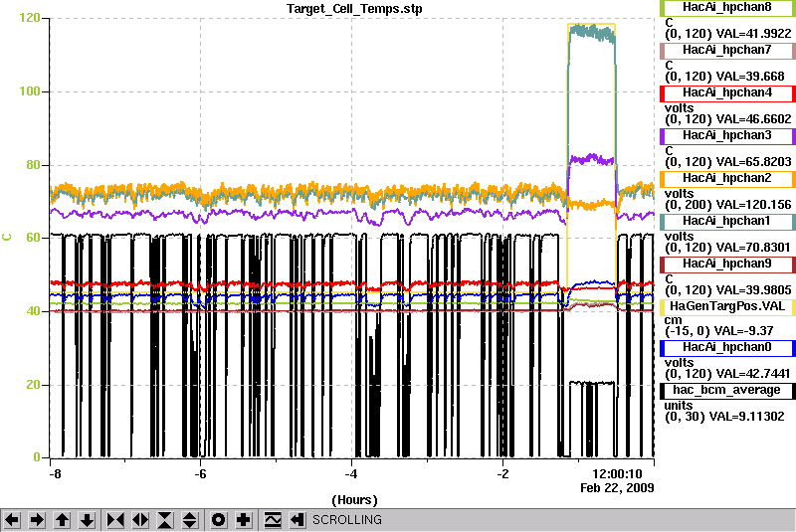796x532 pixels.
Task: Select the HacAi_hpchan8 curve legend entry
Action: 727,8
